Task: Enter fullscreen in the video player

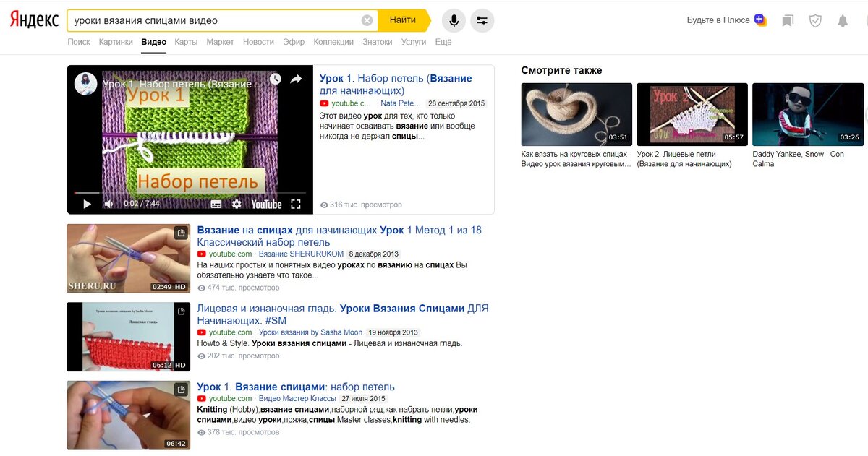Action: tap(295, 204)
